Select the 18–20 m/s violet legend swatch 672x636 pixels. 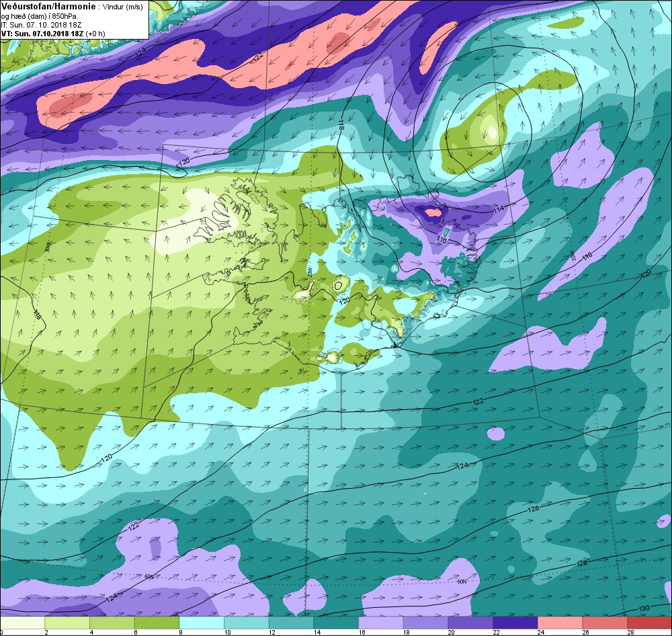425,623
